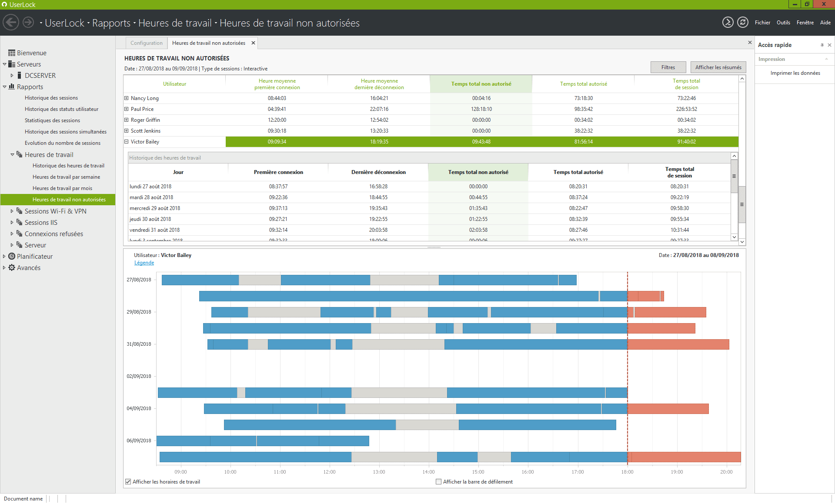
Task: Expand the Avancés tree node
Action: pos(4,268)
